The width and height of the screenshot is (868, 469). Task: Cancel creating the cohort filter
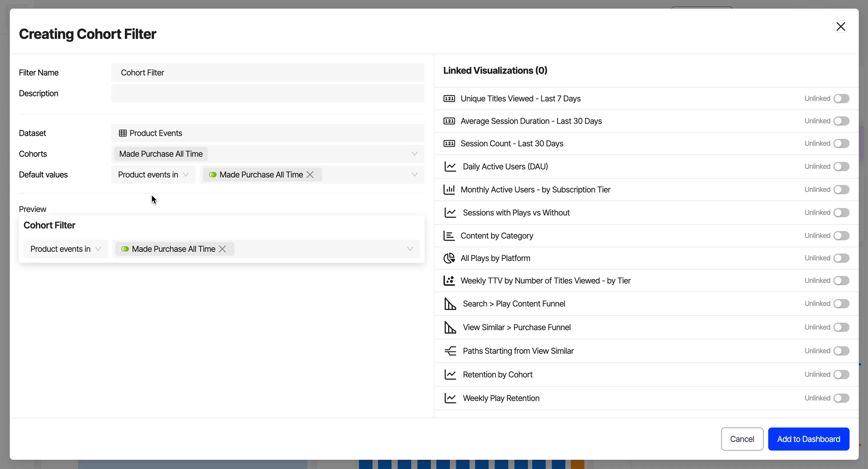tap(742, 439)
